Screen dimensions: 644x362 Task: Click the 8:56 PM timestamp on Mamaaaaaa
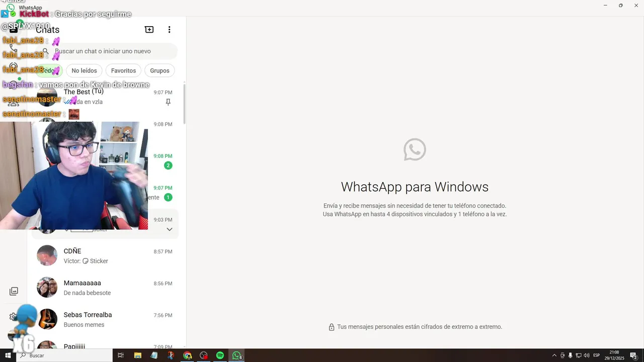[163, 284]
